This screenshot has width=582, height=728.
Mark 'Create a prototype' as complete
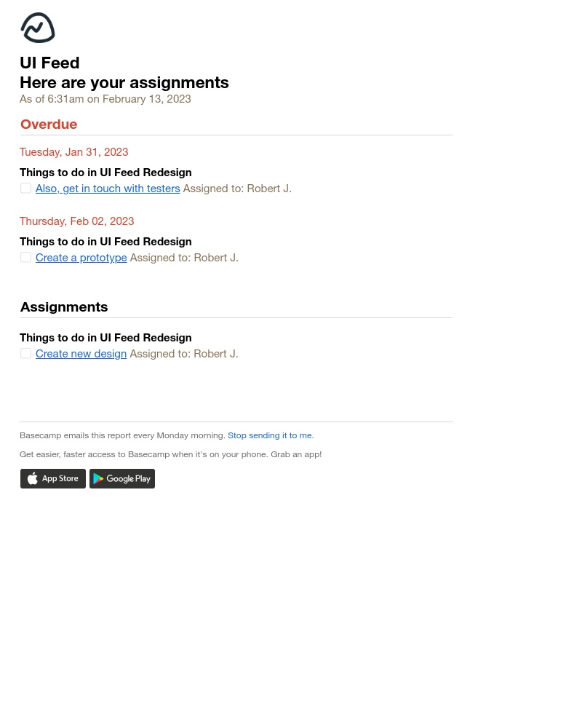click(x=25, y=257)
